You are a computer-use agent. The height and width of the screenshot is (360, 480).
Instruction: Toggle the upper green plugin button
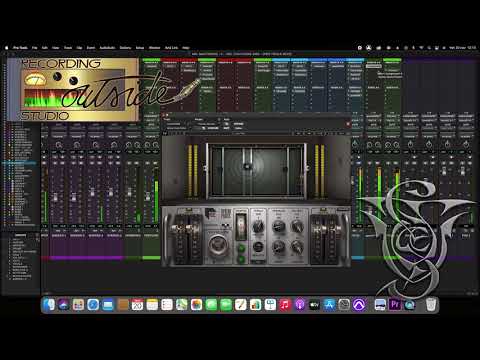pyautogui.click(x=241, y=248)
